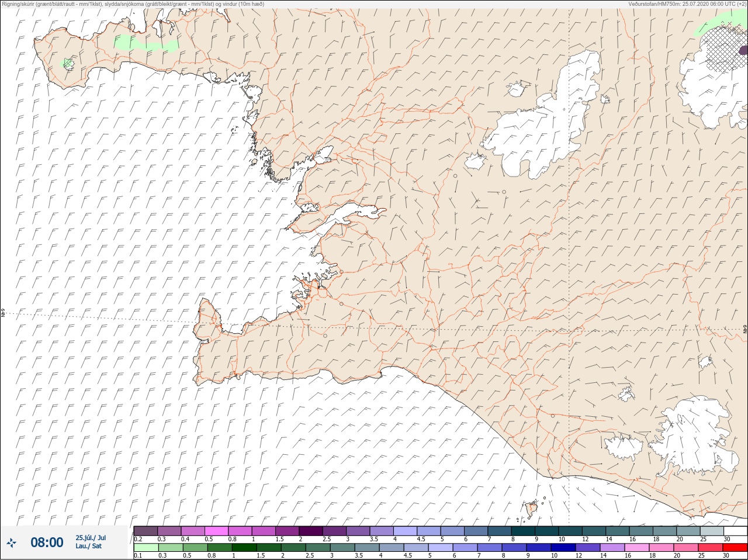
Task: Select the white upper swatch labeled 30
Action: 735,531
